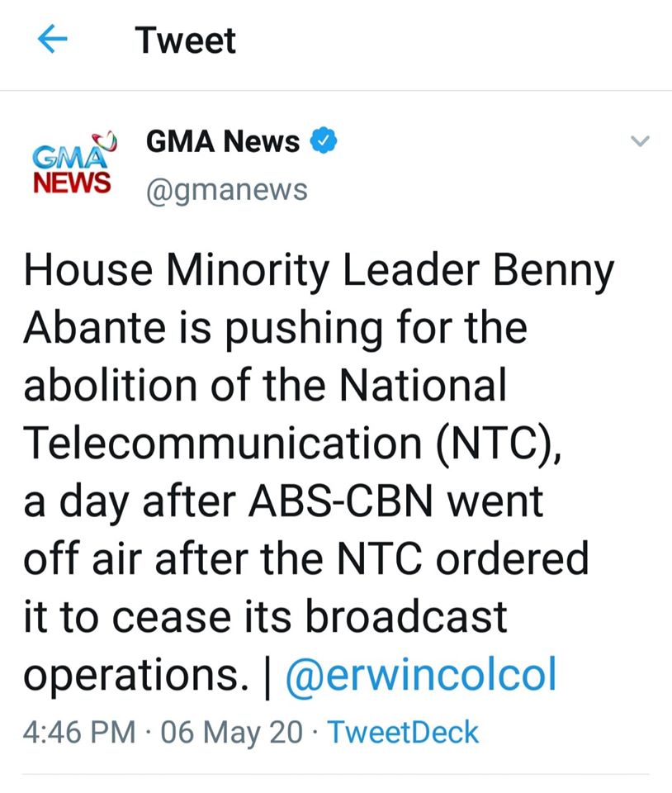Expand the tweet options chevron
Image resolution: width=672 pixels, height=793 pixels.
[640, 141]
